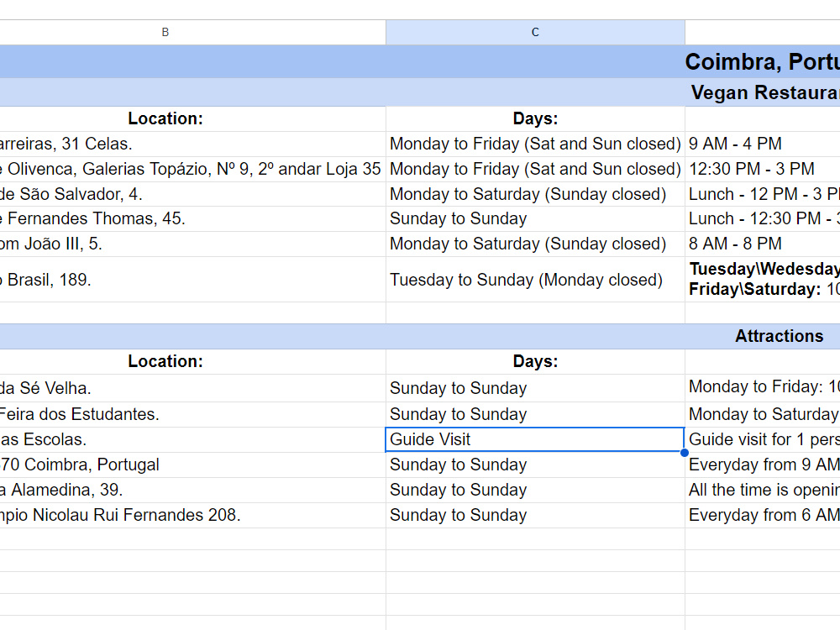Click the 'Tuesday\Wedesday' bold hours cell
The image size is (840, 630).
(763, 279)
